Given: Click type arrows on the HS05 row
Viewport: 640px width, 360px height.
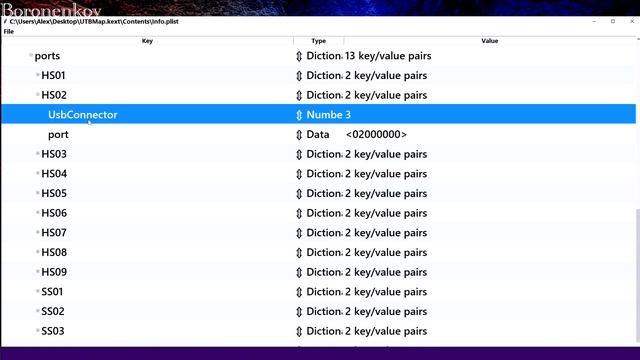Looking at the screenshot, I should pyautogui.click(x=299, y=193).
